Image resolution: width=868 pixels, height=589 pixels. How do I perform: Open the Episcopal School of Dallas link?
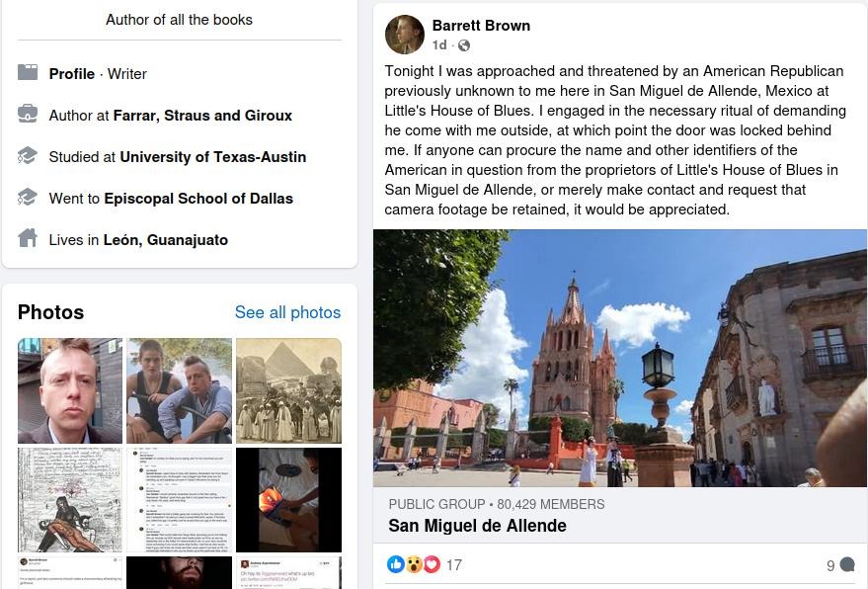click(198, 199)
